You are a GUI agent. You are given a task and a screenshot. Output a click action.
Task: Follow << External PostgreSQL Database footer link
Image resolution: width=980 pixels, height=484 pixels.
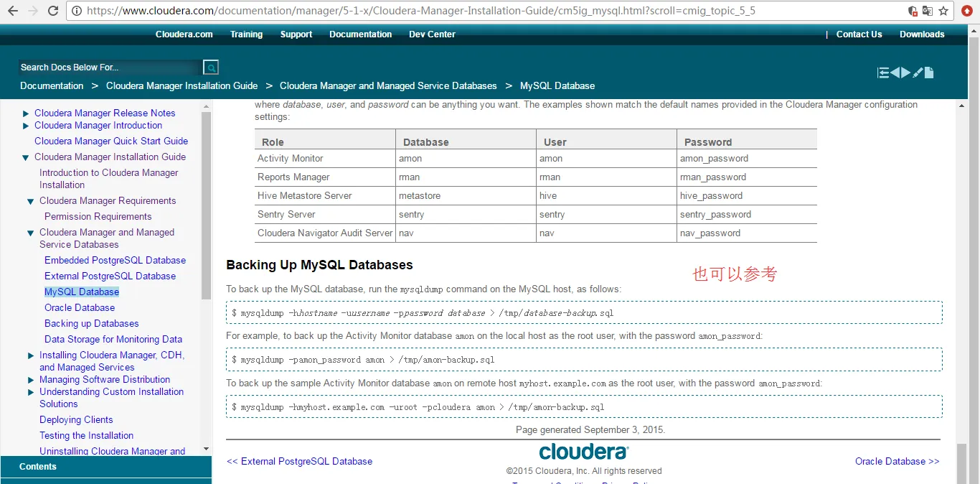point(299,461)
